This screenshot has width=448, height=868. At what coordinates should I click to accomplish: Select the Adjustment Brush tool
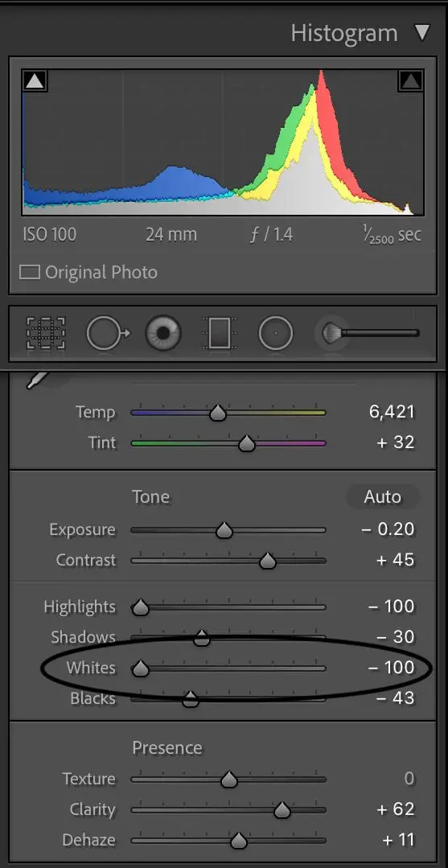point(367,333)
